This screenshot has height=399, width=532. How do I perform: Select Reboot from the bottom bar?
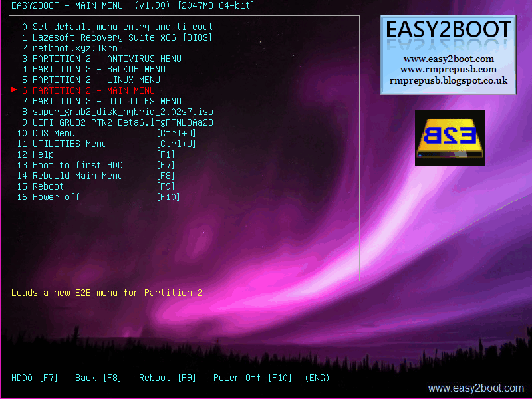167,378
